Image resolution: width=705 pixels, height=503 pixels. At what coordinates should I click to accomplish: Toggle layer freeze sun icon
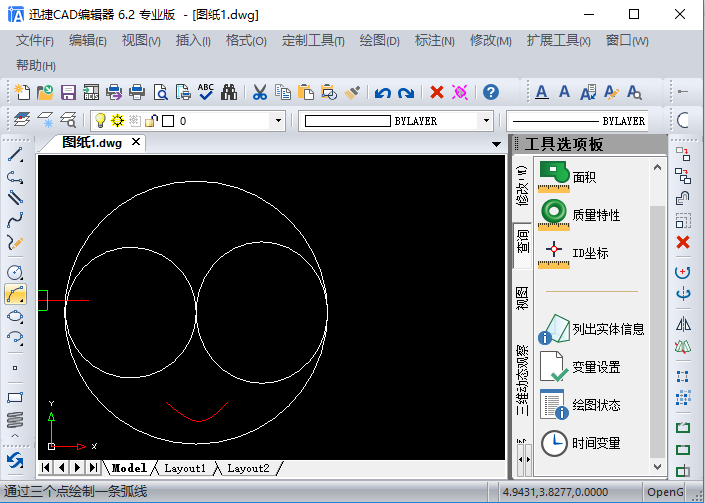pos(117,120)
